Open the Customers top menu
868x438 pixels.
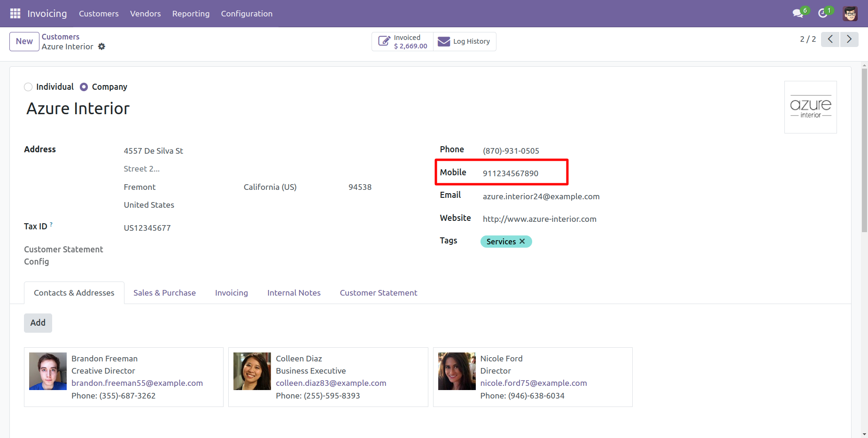tap(99, 14)
